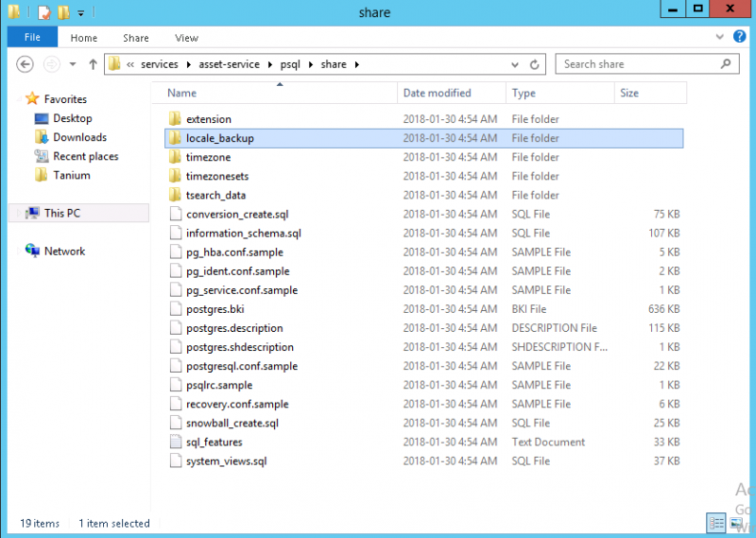This screenshot has width=756, height=538.
Task: Select the postgres.description file icon
Action: (176, 328)
